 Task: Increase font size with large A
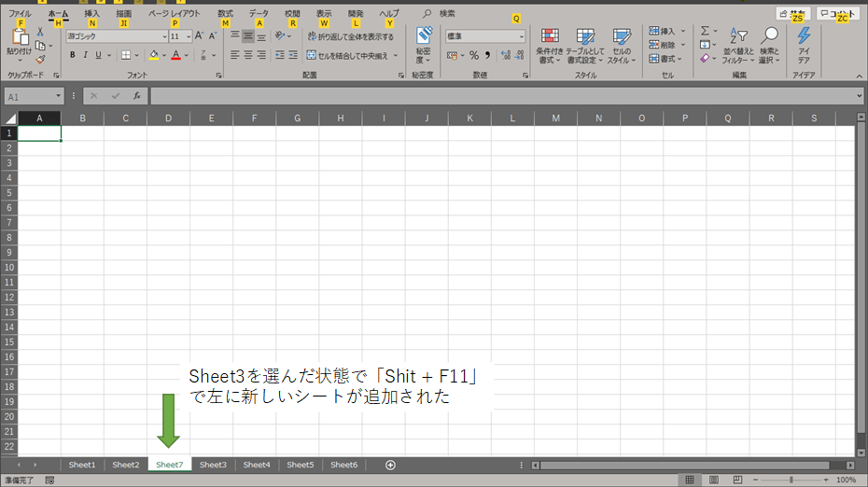(200, 36)
